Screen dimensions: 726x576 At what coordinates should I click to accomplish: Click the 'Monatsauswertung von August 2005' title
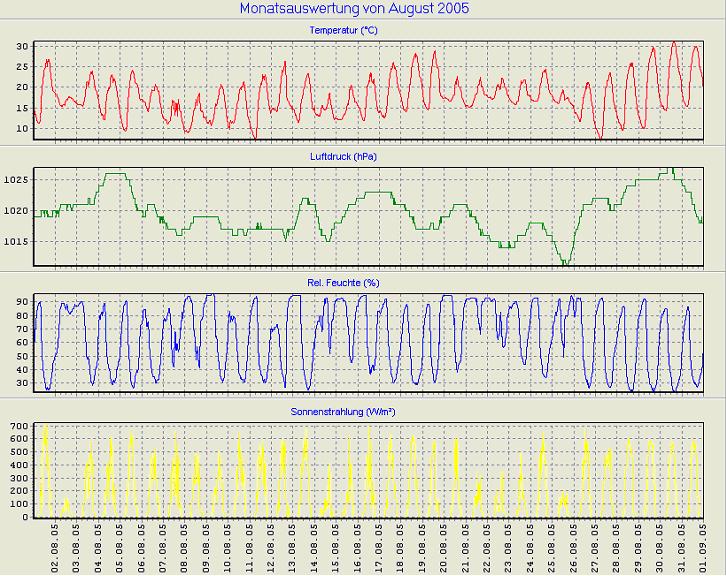[354, 8]
